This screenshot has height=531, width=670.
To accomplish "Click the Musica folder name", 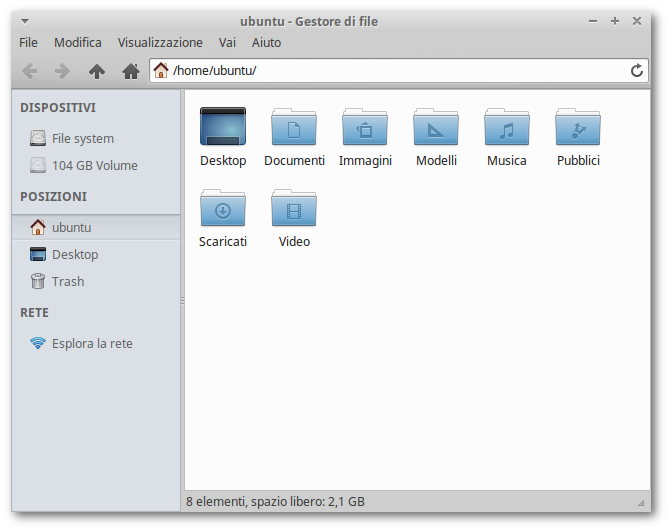I will coord(507,161).
